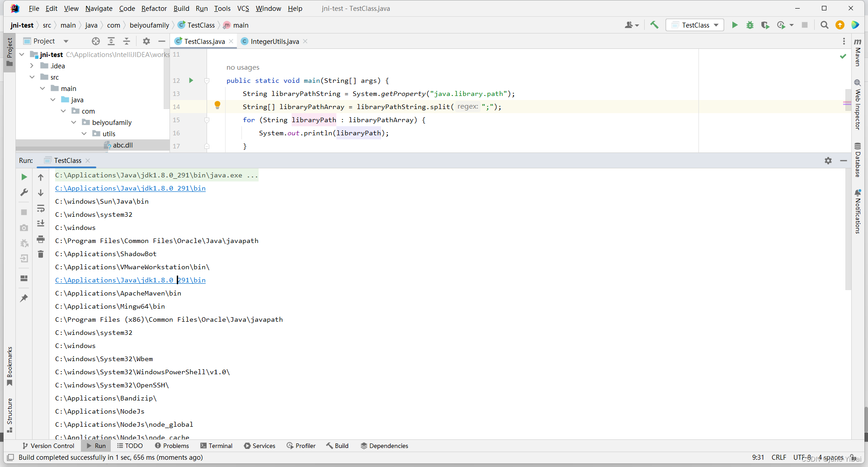Open Run panel settings gear

(828, 161)
